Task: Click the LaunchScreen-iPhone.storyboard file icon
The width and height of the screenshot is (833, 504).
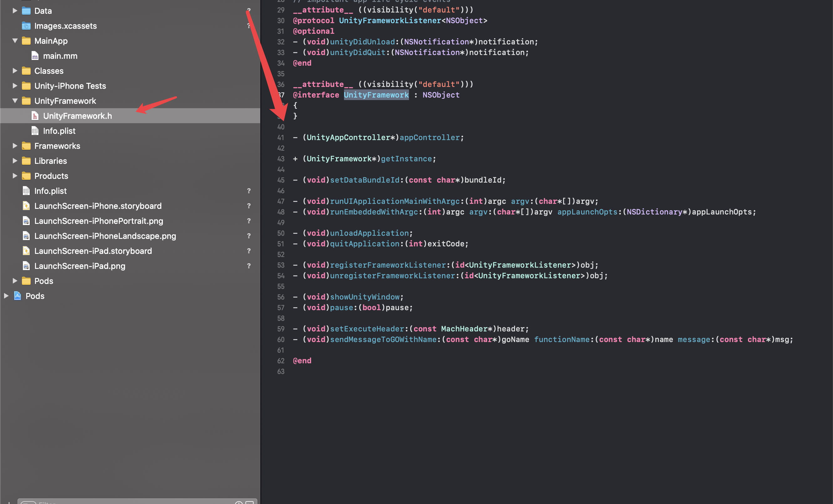Action: 26,206
